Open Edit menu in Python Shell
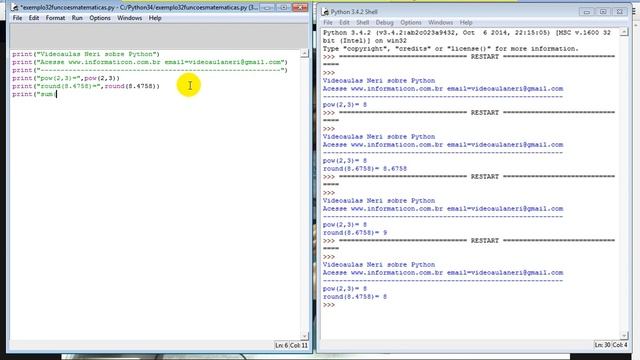640x360 pixels. [x=344, y=22]
